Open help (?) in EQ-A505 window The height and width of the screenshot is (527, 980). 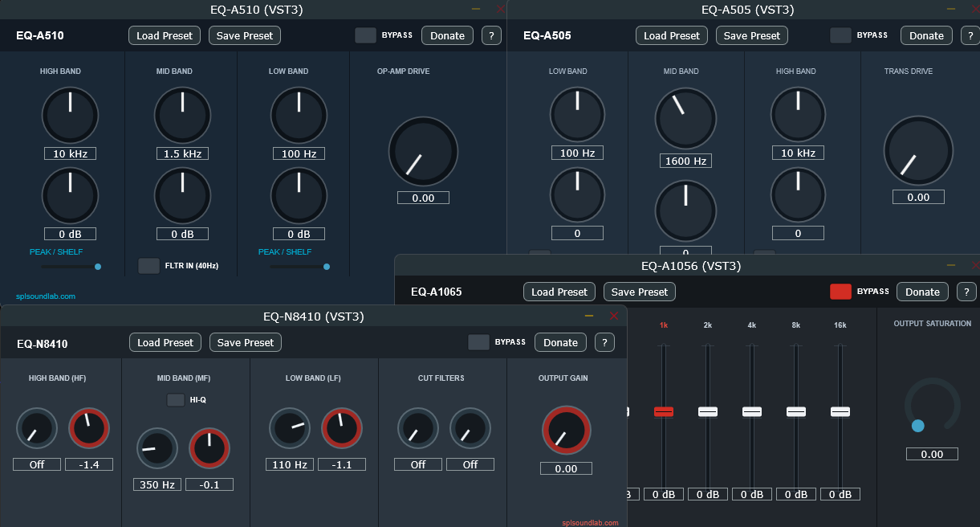[x=970, y=35]
